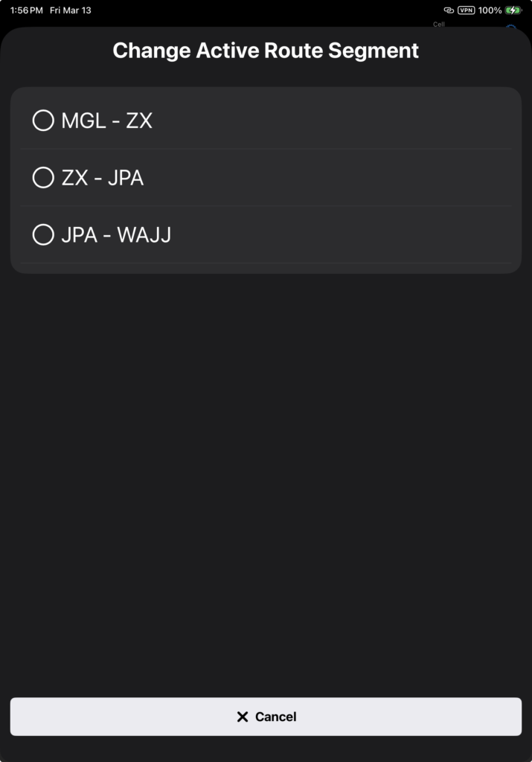Tap the charging battery icon
The height and width of the screenshot is (762, 532).
point(513,10)
